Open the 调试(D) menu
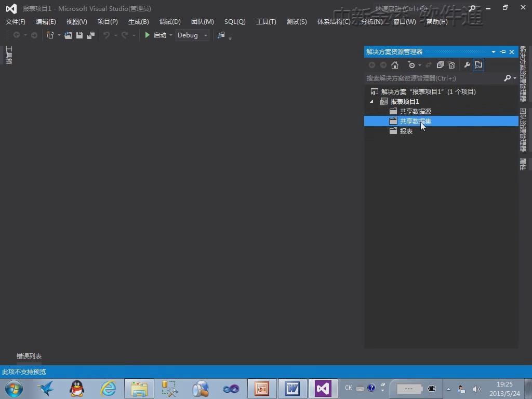The height and width of the screenshot is (399, 532). tap(170, 22)
